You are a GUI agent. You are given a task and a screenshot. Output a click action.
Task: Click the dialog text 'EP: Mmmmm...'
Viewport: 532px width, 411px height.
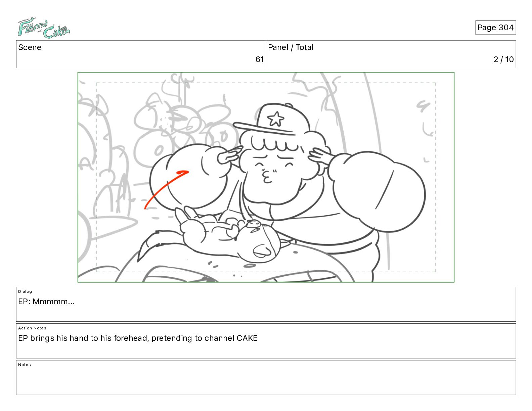click(x=46, y=302)
